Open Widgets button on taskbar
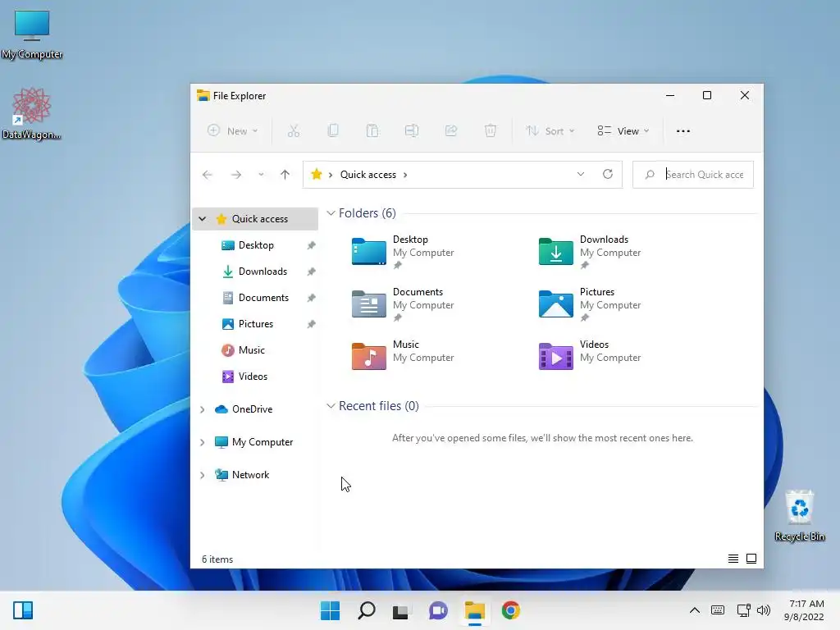840x630 pixels. click(x=23, y=610)
